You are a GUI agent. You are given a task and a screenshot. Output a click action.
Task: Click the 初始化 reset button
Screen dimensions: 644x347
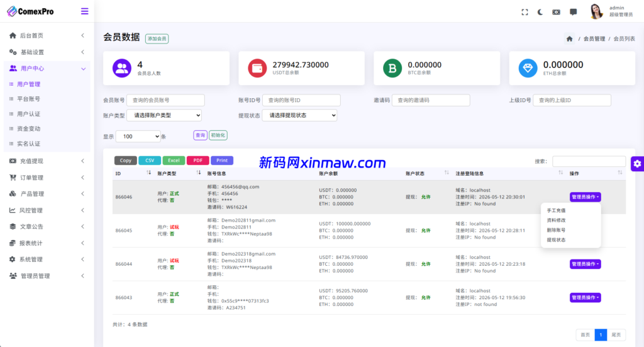(218, 135)
